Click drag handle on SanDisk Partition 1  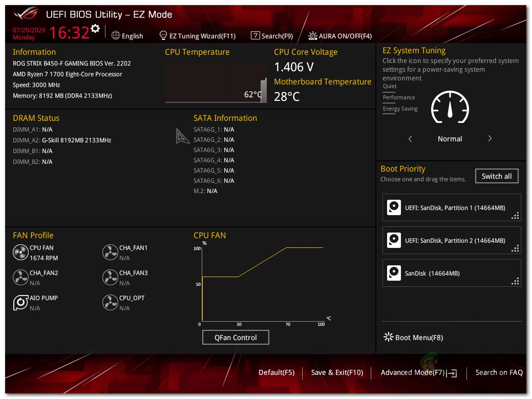coord(516,216)
